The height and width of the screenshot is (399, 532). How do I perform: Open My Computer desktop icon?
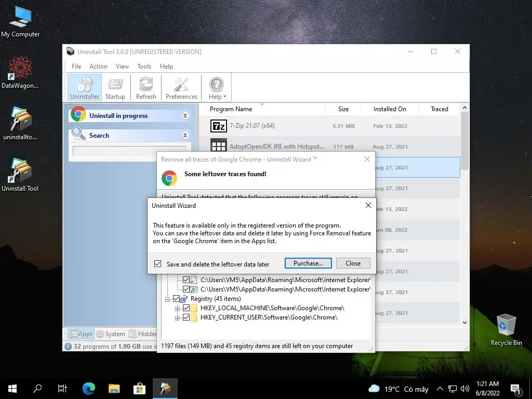20,21
